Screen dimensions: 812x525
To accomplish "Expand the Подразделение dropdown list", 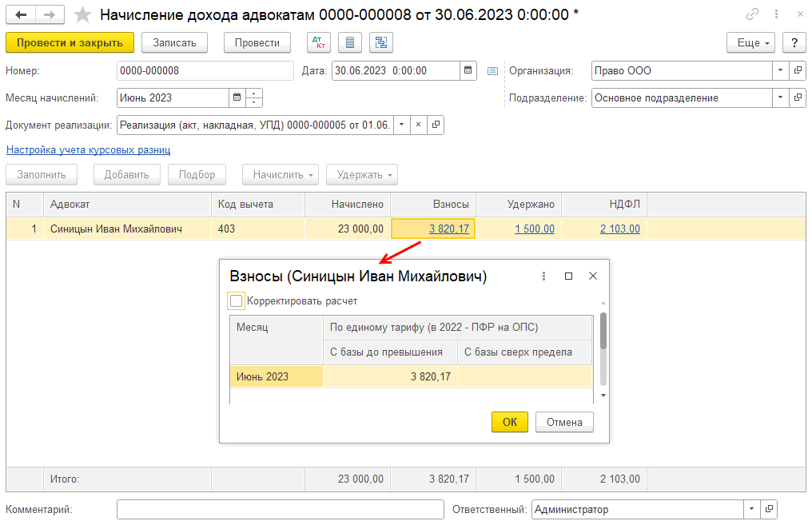I will 780,97.
